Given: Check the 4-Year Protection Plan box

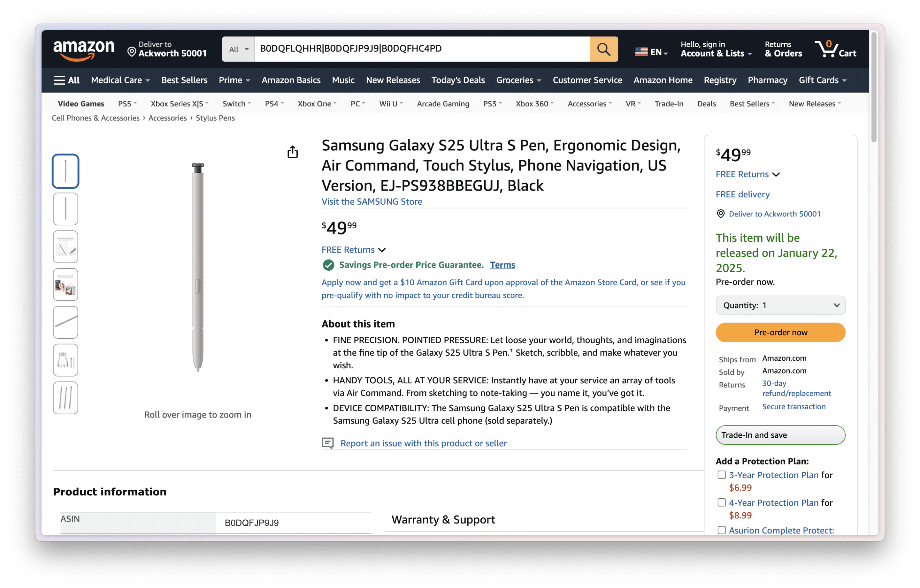Looking at the screenshot, I should click(722, 502).
